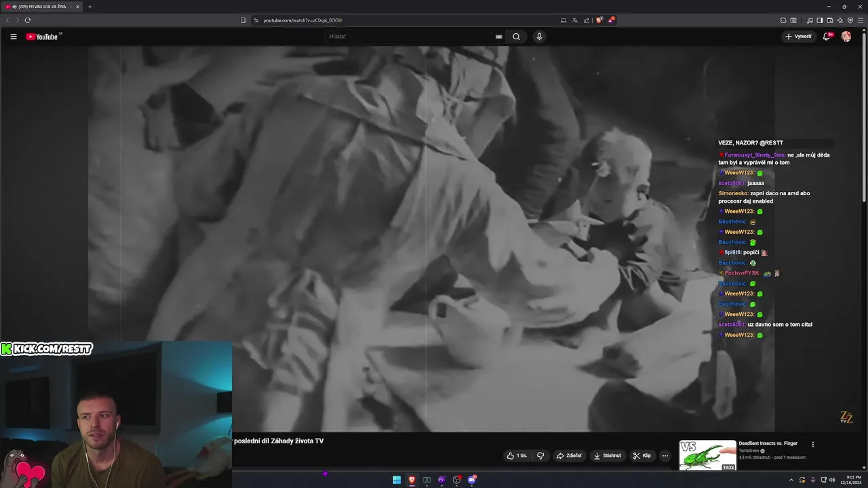Screen dimensions: 868x488
Task: Download the video via Stiahnuť
Action: [x=608, y=455]
